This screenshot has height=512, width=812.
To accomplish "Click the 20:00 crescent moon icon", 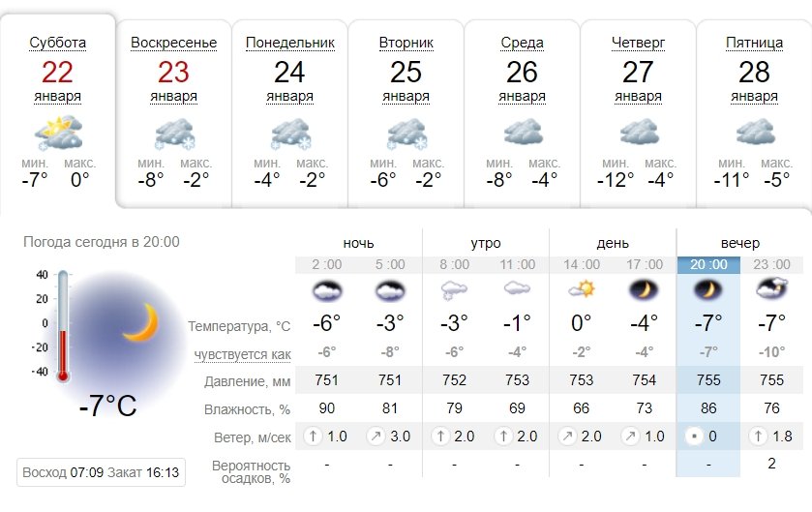I will [x=707, y=288].
